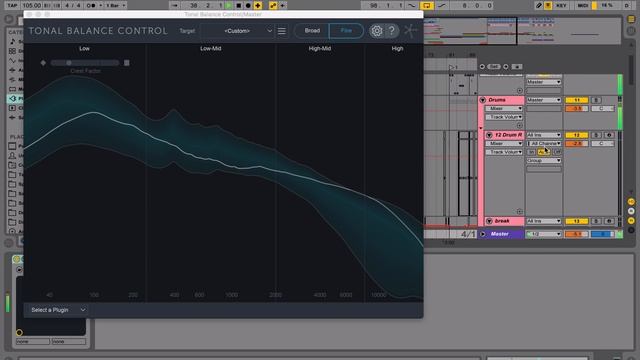
Task: Unfold the break track
Action: tap(489, 221)
